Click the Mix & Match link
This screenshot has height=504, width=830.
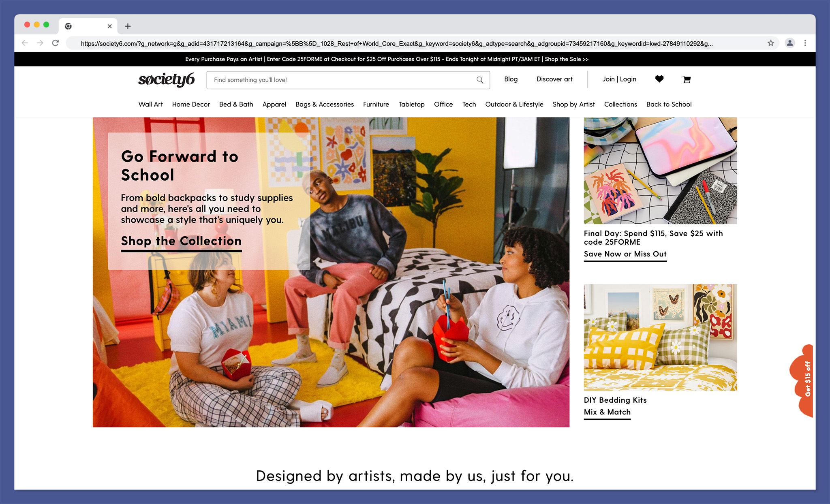click(x=607, y=412)
